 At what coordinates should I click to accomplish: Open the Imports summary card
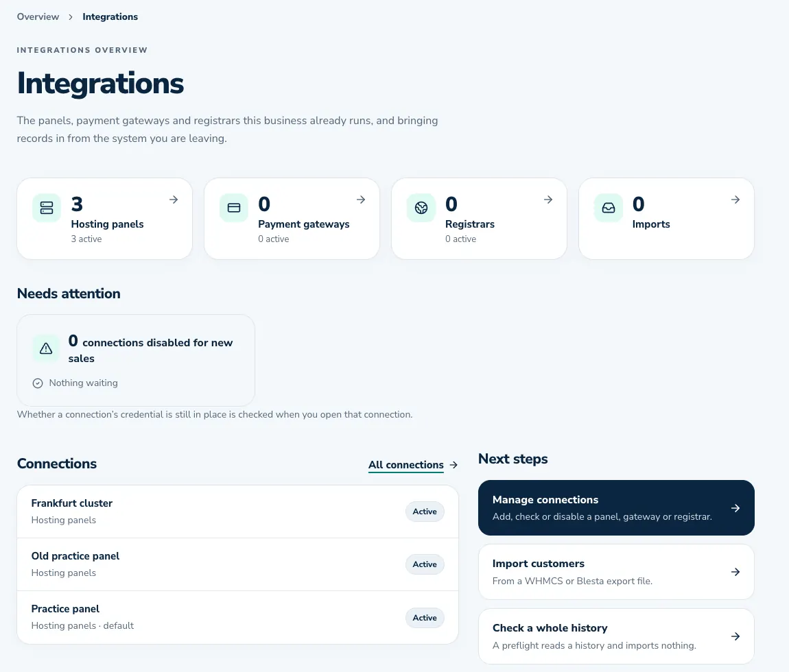tap(666, 219)
